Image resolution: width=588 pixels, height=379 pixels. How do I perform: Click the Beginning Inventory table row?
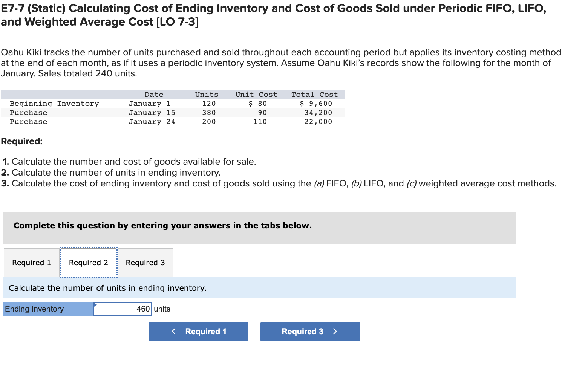click(113, 103)
